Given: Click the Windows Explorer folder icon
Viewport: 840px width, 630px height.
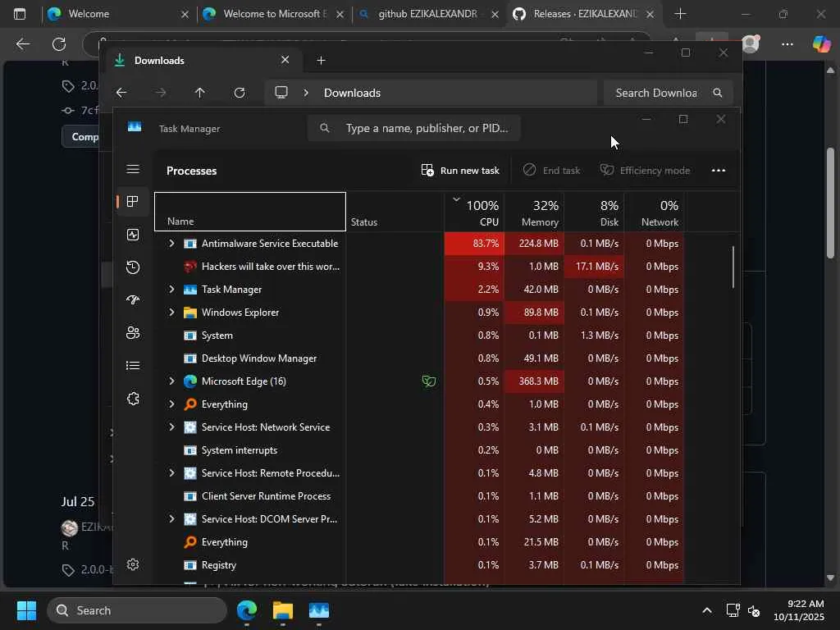Looking at the screenshot, I should (x=190, y=313).
